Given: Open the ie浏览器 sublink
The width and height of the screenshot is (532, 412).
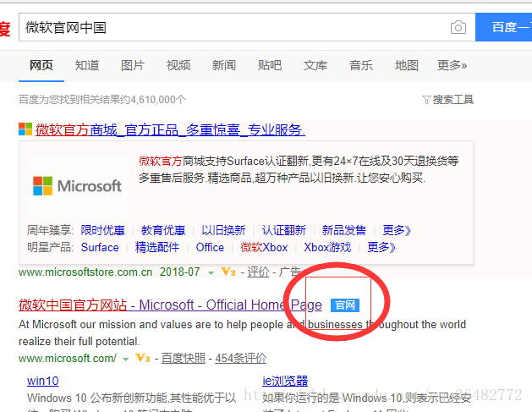Looking at the screenshot, I should (x=285, y=381).
